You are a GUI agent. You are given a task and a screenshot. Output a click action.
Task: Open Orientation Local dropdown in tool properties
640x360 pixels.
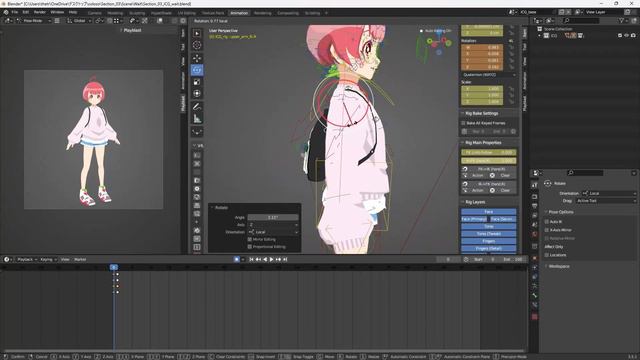click(x=609, y=193)
